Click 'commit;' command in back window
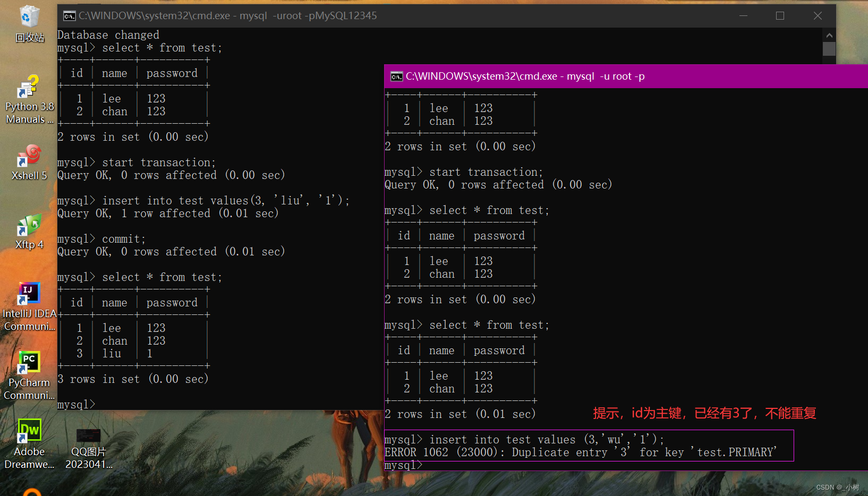The width and height of the screenshot is (868, 496). point(124,239)
